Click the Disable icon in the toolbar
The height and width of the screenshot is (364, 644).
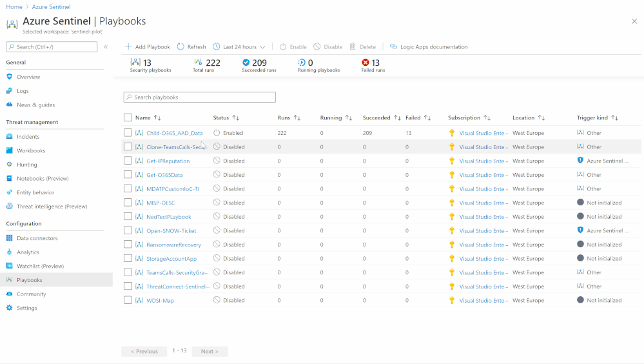point(317,46)
